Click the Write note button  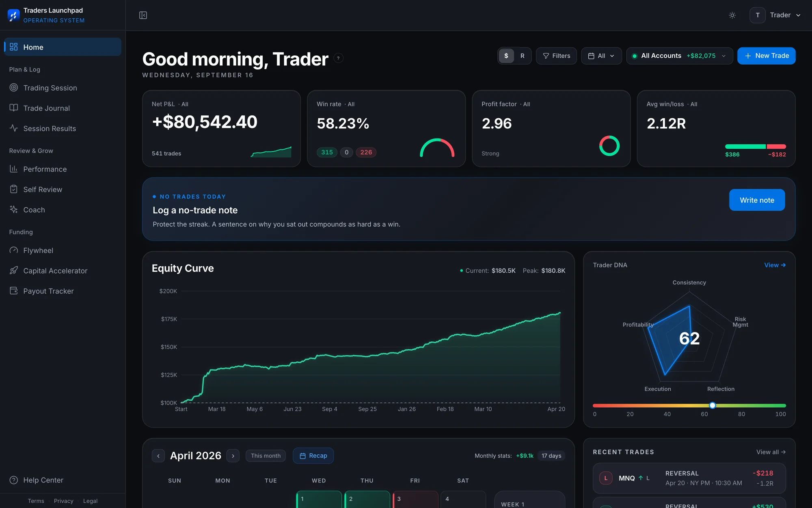click(757, 200)
